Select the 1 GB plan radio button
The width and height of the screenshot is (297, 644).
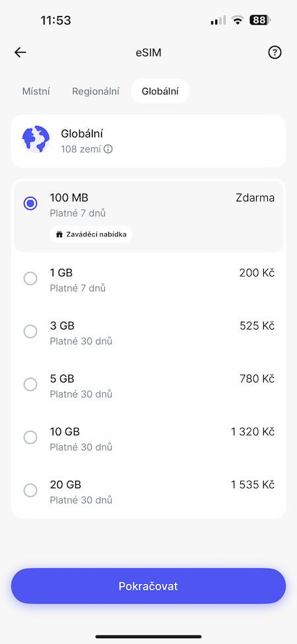[30, 279]
